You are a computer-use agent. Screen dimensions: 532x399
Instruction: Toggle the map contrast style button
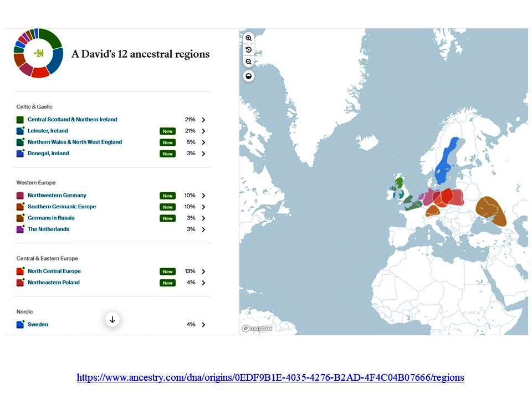[x=249, y=76]
